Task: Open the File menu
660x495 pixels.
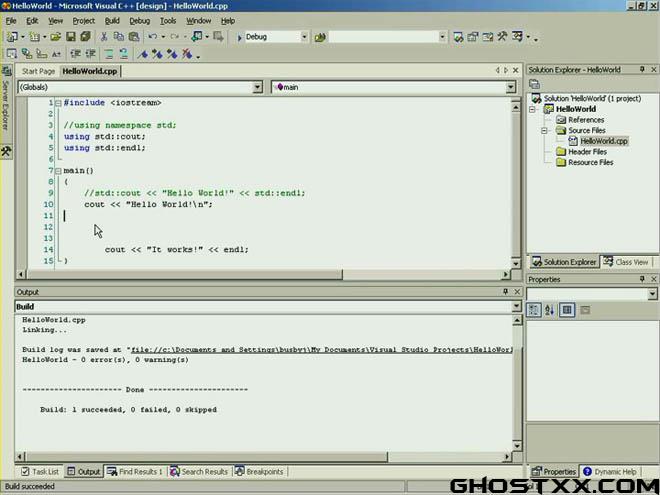Action: [11, 21]
